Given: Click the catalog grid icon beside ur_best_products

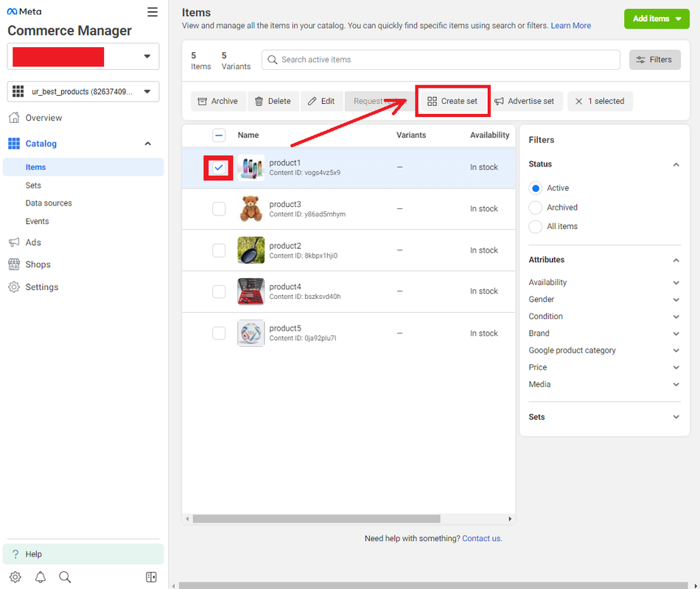Looking at the screenshot, I should point(18,91).
